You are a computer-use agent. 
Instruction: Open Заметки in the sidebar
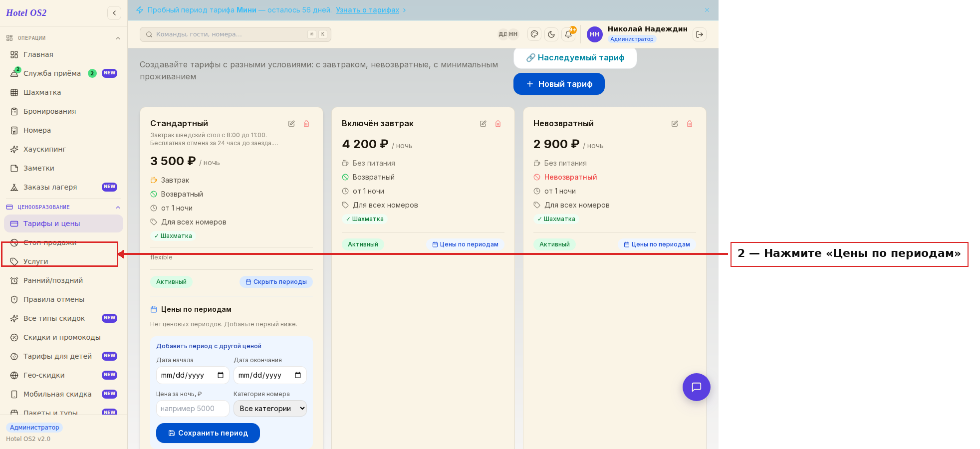pyautogui.click(x=63, y=168)
